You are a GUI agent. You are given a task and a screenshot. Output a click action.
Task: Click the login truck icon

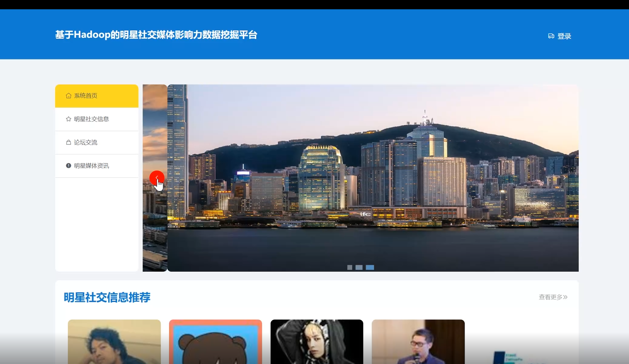coord(551,36)
